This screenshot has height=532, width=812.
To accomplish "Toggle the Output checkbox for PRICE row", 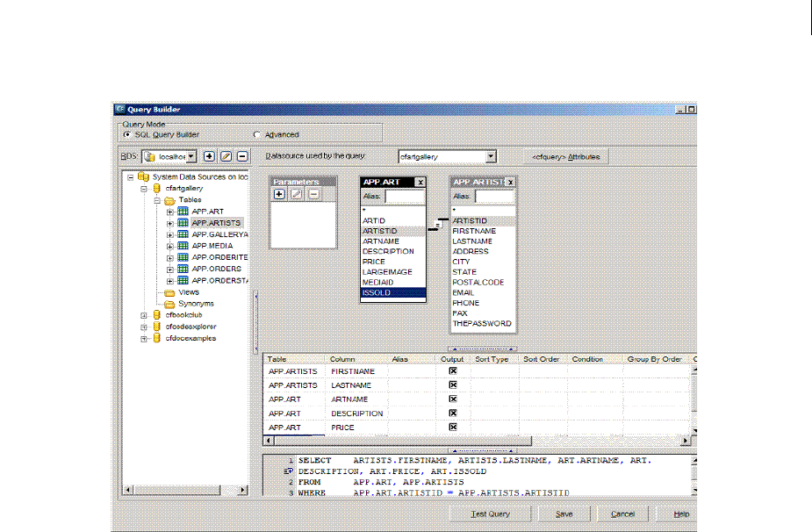I will click(453, 427).
